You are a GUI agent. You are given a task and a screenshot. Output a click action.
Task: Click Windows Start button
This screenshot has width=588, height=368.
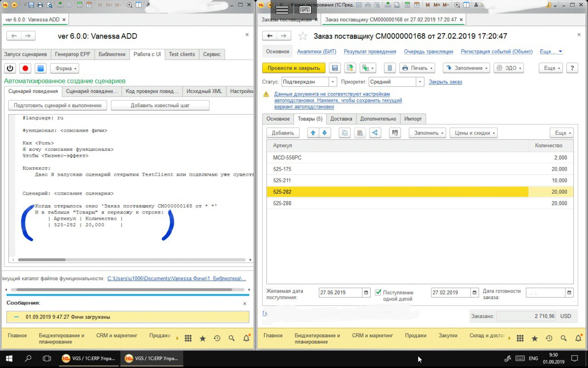(x=9, y=358)
